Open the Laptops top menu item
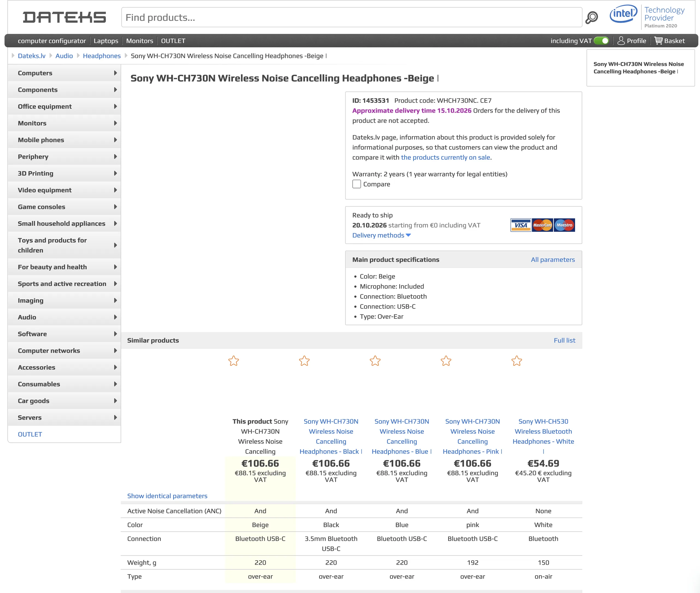Image resolution: width=700 pixels, height=593 pixels. coord(106,41)
